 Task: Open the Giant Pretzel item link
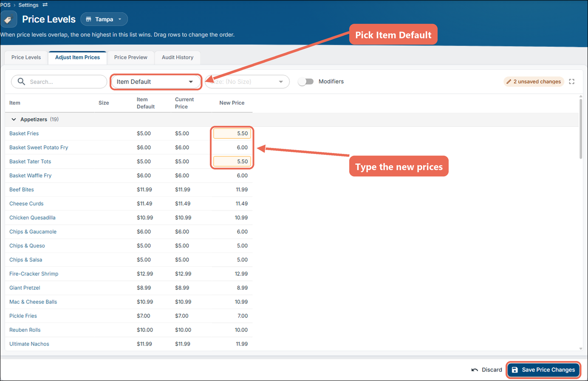(x=25, y=288)
